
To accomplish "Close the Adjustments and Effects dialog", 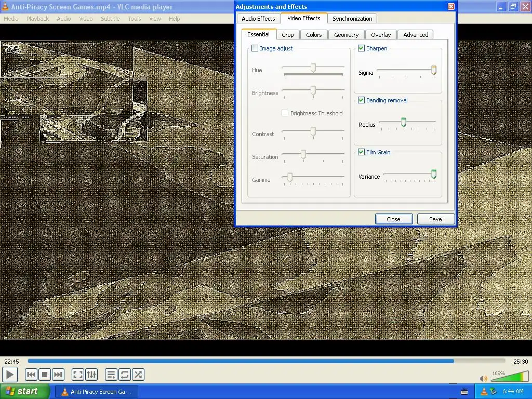I will pyautogui.click(x=451, y=6).
